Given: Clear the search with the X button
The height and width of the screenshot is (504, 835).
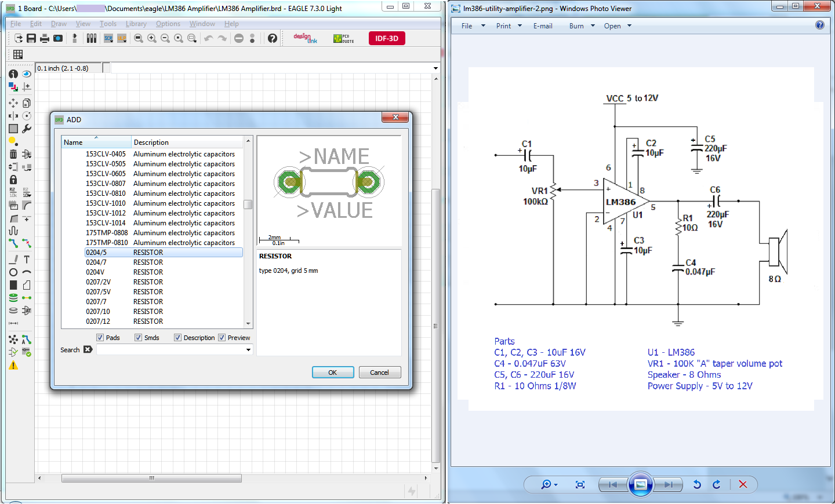Looking at the screenshot, I should [x=88, y=349].
